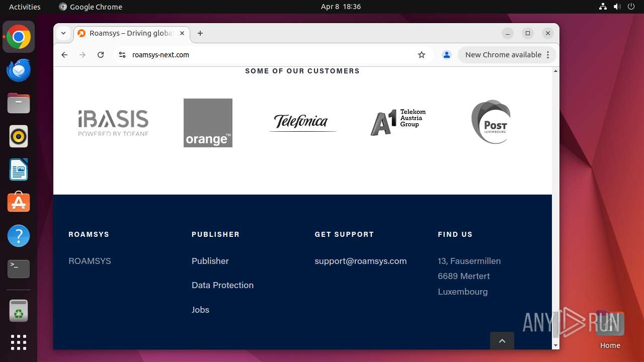
Task: Open LibreOffice Writer from dock
Action: (19, 169)
